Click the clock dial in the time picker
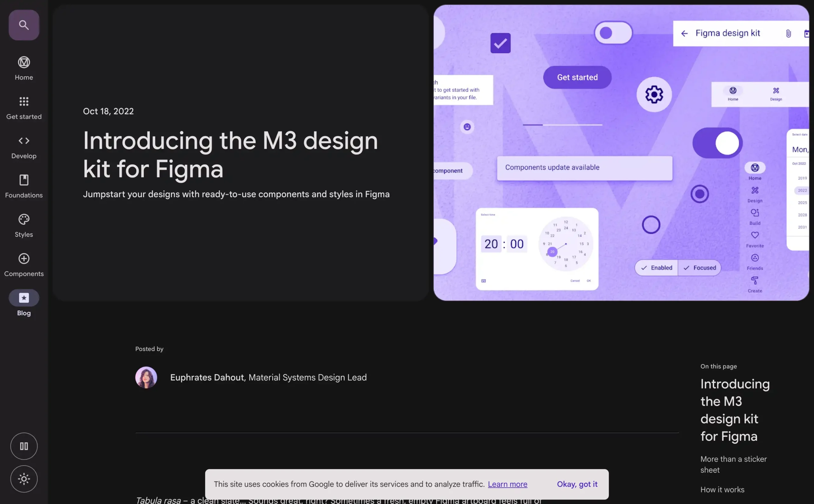 [x=566, y=244]
